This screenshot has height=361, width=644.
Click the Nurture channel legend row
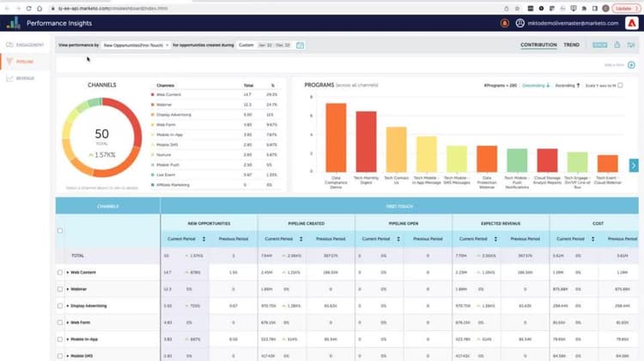coord(215,155)
